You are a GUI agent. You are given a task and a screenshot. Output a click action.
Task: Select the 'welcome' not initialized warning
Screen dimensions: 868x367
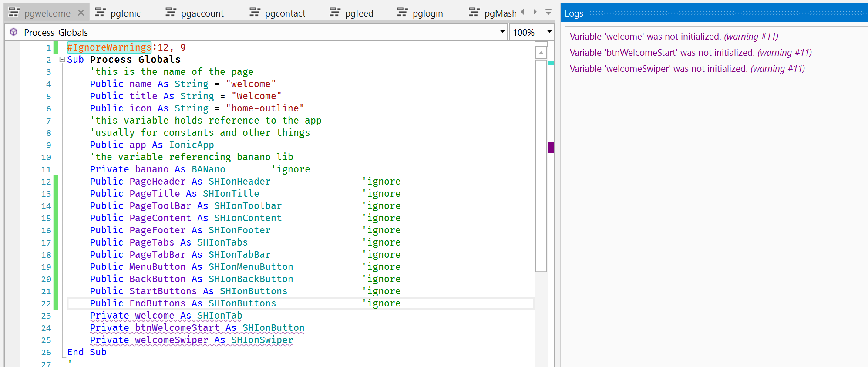(x=674, y=37)
